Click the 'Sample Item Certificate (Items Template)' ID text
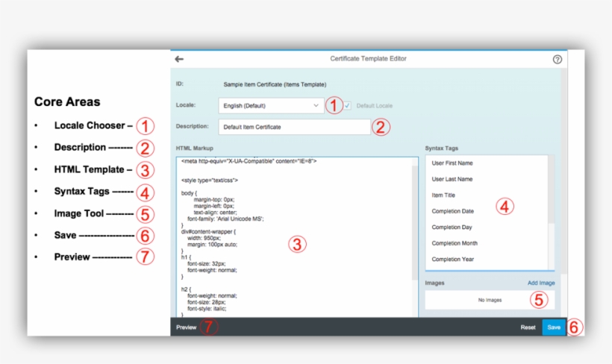The image size is (612, 364). [275, 84]
